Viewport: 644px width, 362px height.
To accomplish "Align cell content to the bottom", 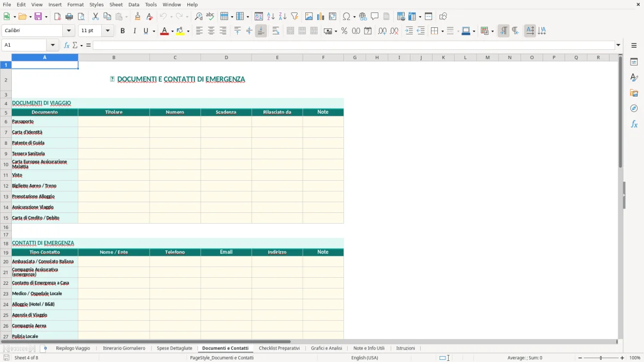I will [x=261, y=31].
